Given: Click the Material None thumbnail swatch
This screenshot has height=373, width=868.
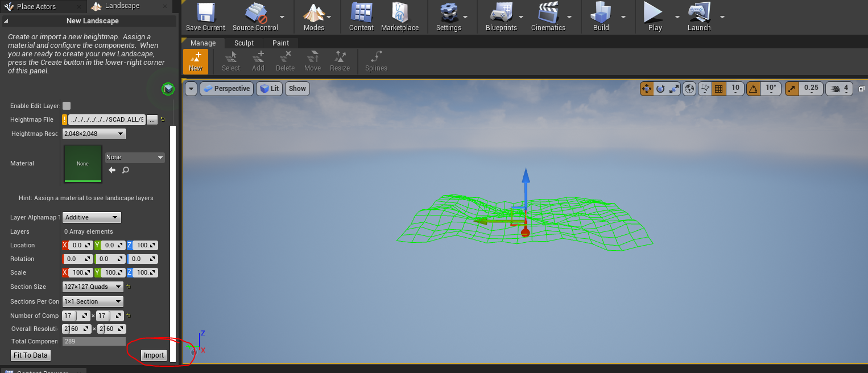Looking at the screenshot, I should pos(82,164).
